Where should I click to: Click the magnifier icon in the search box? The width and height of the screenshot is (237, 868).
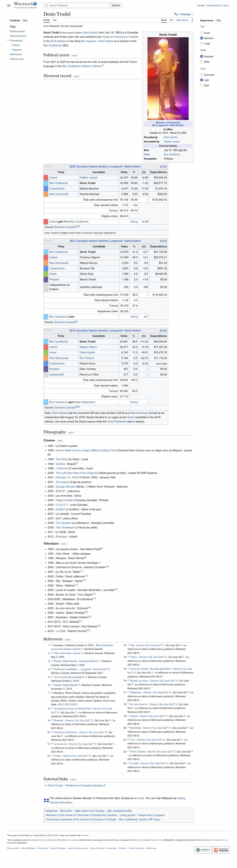46,5
